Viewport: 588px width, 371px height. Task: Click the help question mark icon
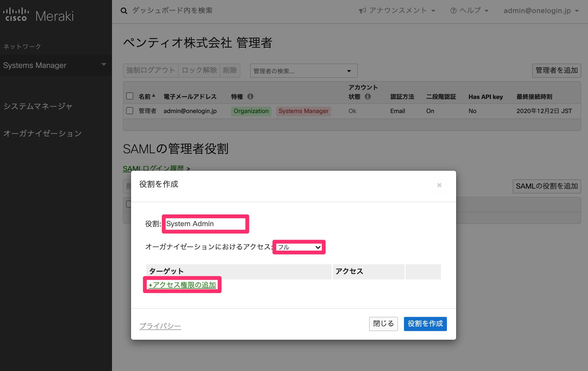pyautogui.click(x=453, y=11)
